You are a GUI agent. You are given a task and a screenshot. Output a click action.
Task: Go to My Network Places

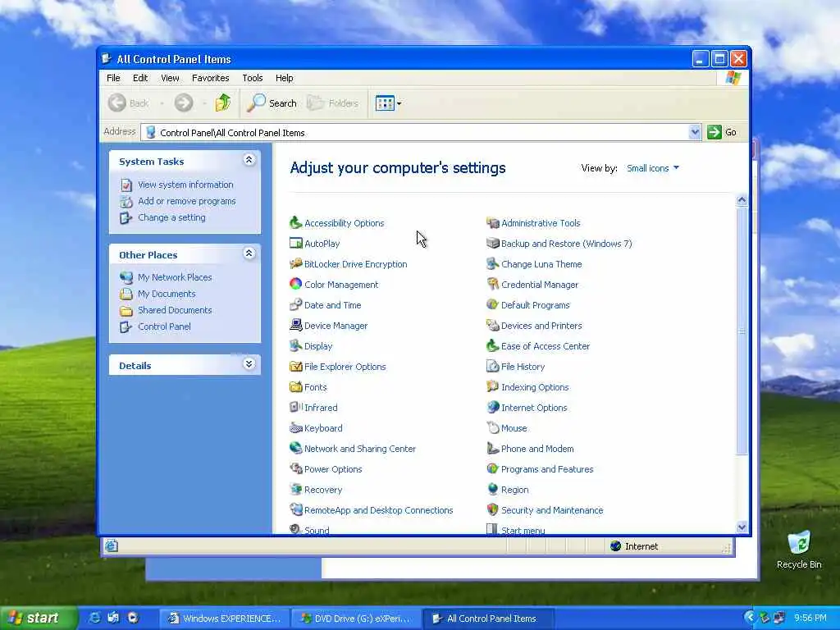coord(175,277)
